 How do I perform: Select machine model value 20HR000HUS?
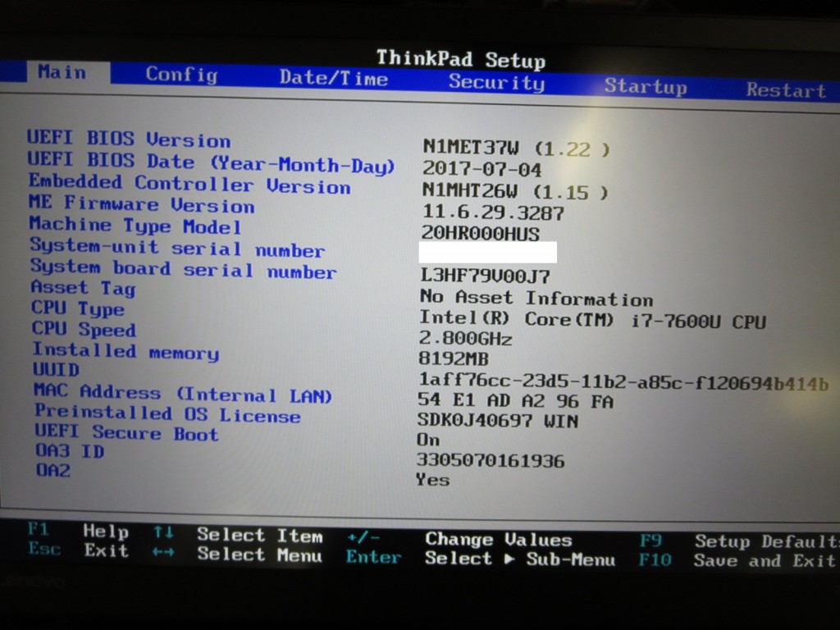tap(481, 233)
